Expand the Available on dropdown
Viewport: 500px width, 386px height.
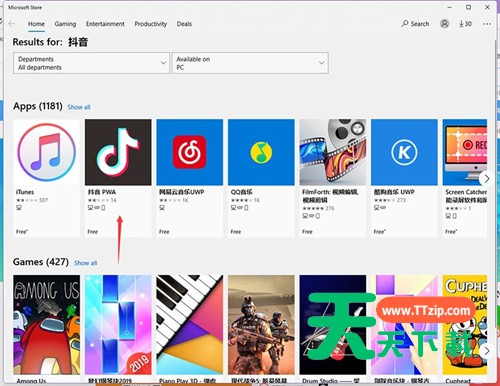[250, 63]
